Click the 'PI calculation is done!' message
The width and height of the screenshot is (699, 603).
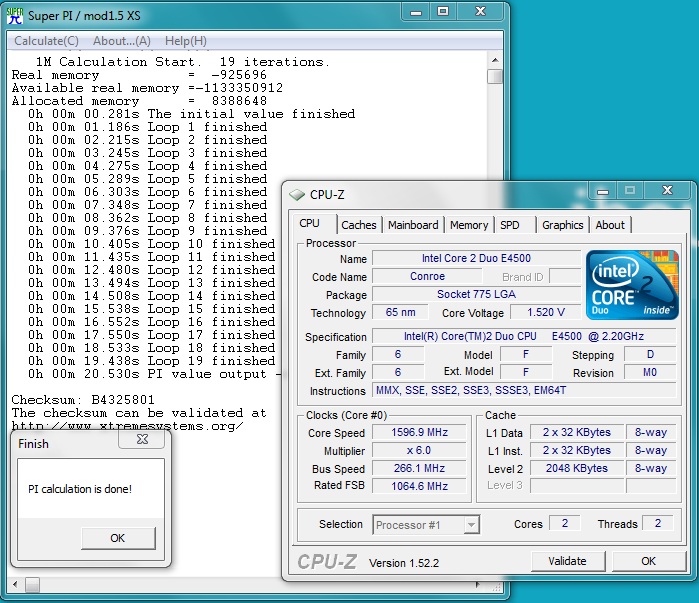pyautogui.click(x=80, y=489)
